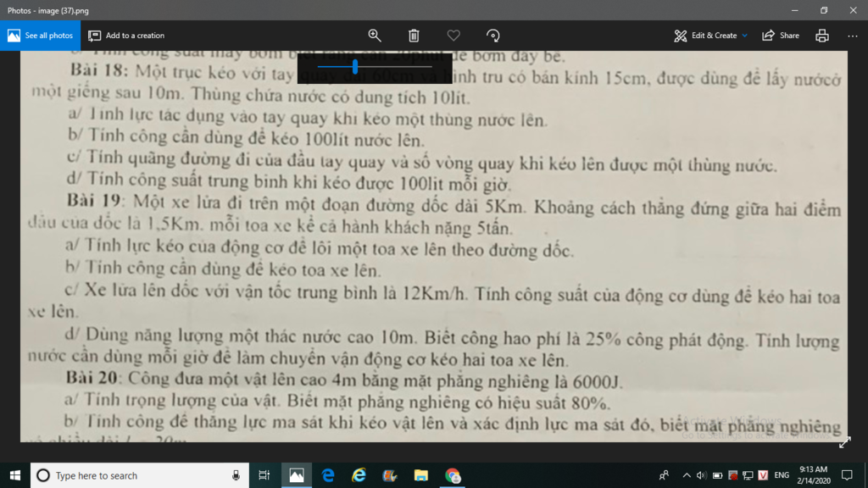The image size is (868, 488).
Task: Click the network tray icon
Action: 748,475
